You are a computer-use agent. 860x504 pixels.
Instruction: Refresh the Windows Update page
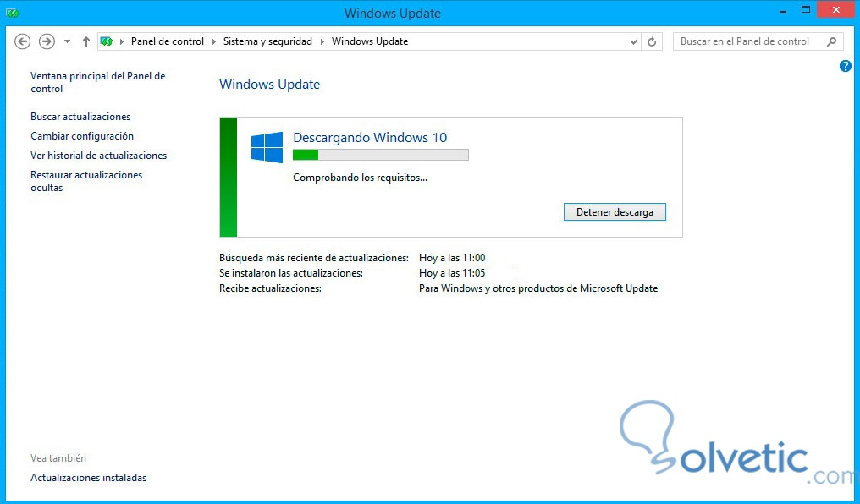(x=652, y=41)
